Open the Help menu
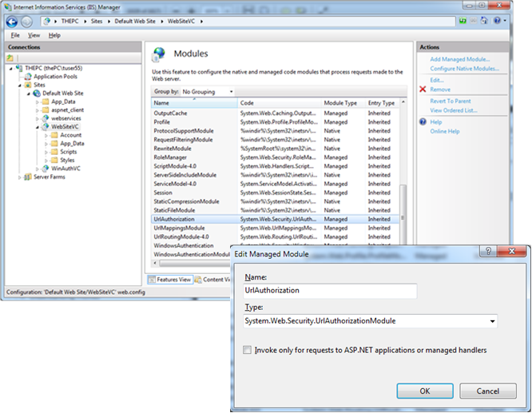The width and height of the screenshot is (532, 413). pos(54,35)
